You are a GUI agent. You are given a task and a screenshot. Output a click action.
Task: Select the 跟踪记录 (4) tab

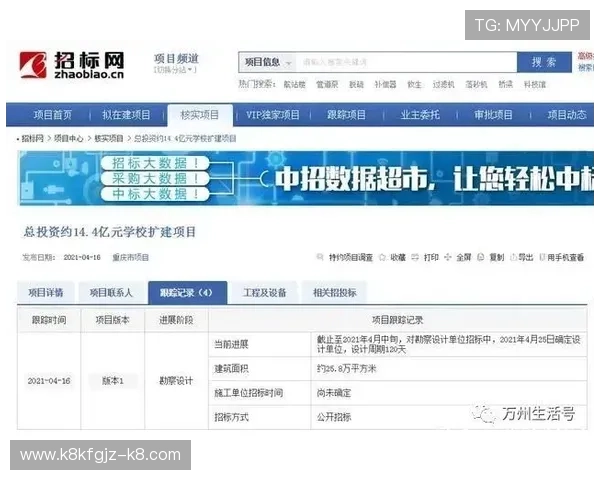188,293
